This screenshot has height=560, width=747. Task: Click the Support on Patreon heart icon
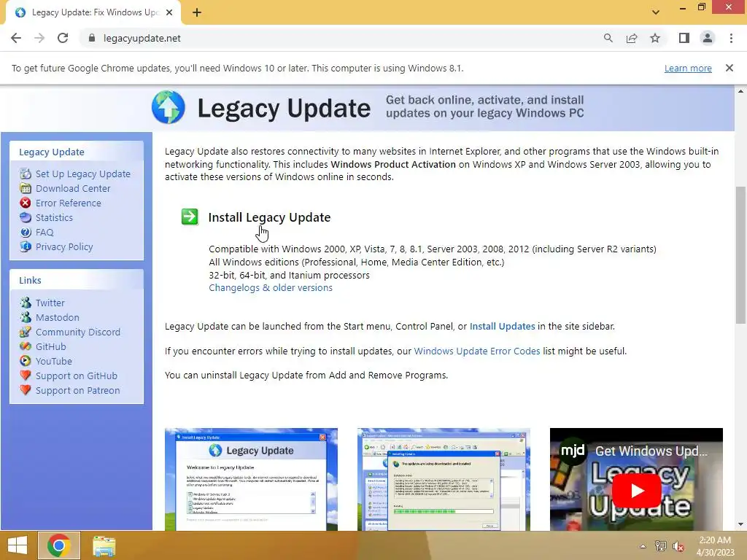[x=26, y=391]
